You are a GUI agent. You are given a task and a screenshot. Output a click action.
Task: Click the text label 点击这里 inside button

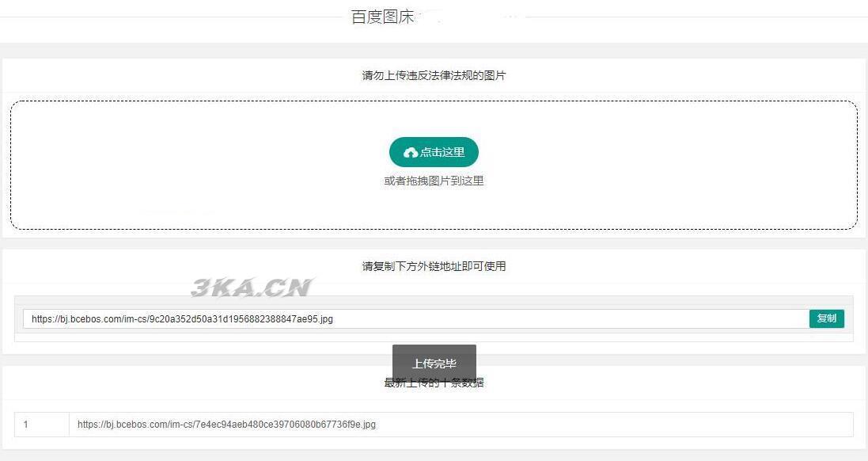(442, 152)
